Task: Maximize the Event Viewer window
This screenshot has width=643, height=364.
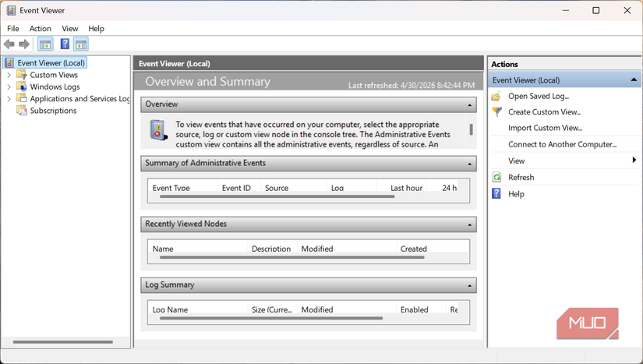Action: pyautogui.click(x=596, y=10)
